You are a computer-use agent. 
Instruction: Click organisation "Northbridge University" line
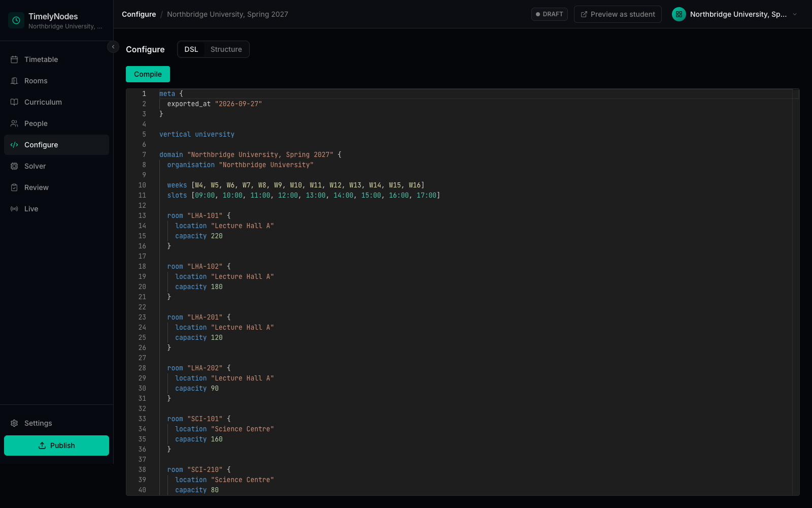point(241,165)
